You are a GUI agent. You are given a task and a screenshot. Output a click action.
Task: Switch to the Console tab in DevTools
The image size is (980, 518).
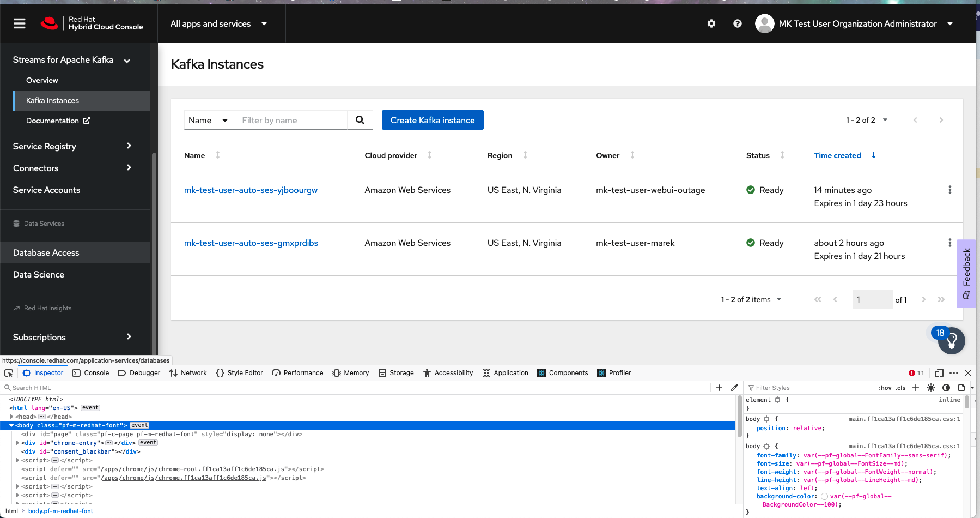click(90, 373)
